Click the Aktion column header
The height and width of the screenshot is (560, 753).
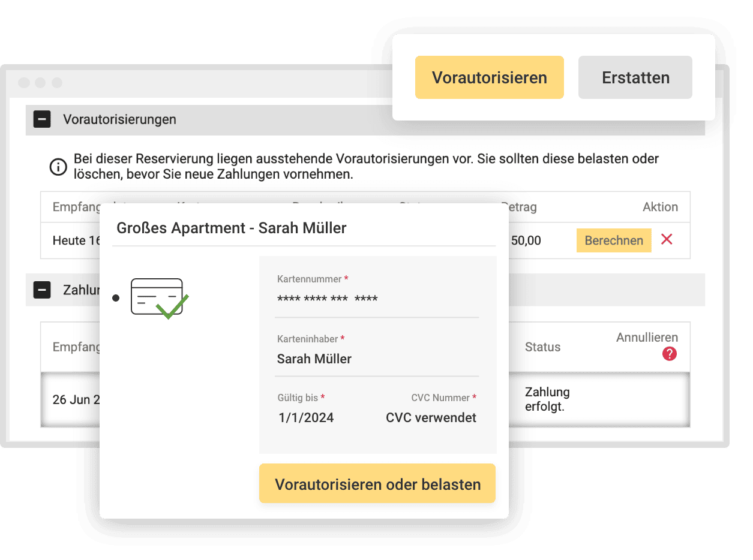pyautogui.click(x=660, y=207)
